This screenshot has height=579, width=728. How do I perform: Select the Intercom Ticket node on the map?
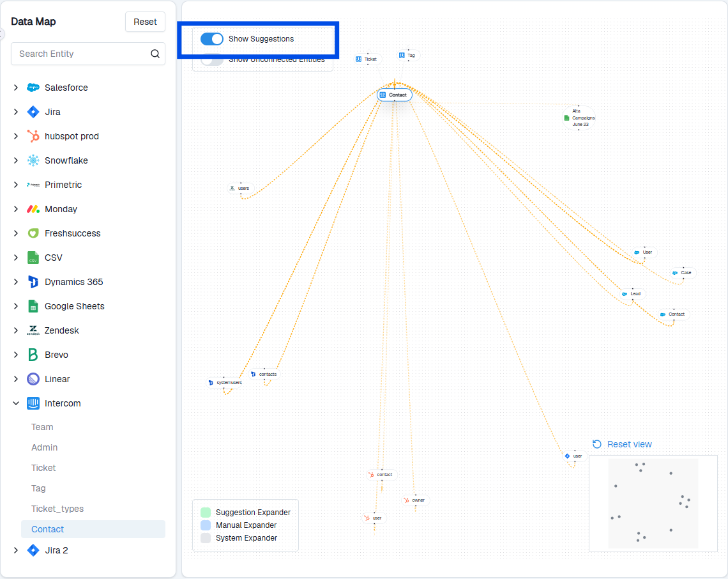(x=367, y=59)
